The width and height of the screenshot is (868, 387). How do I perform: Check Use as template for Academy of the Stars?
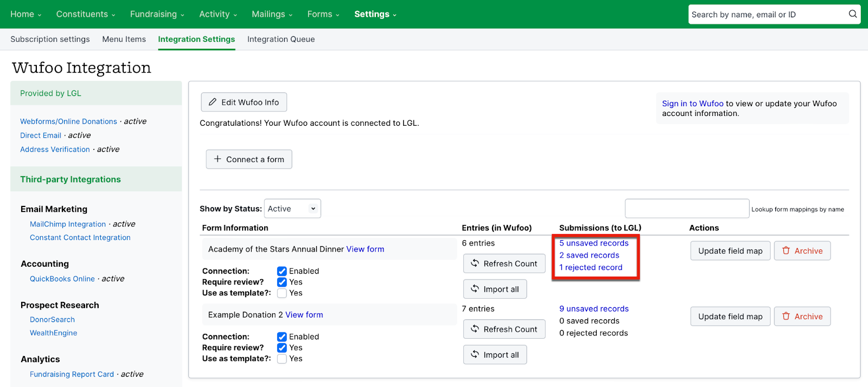point(282,293)
